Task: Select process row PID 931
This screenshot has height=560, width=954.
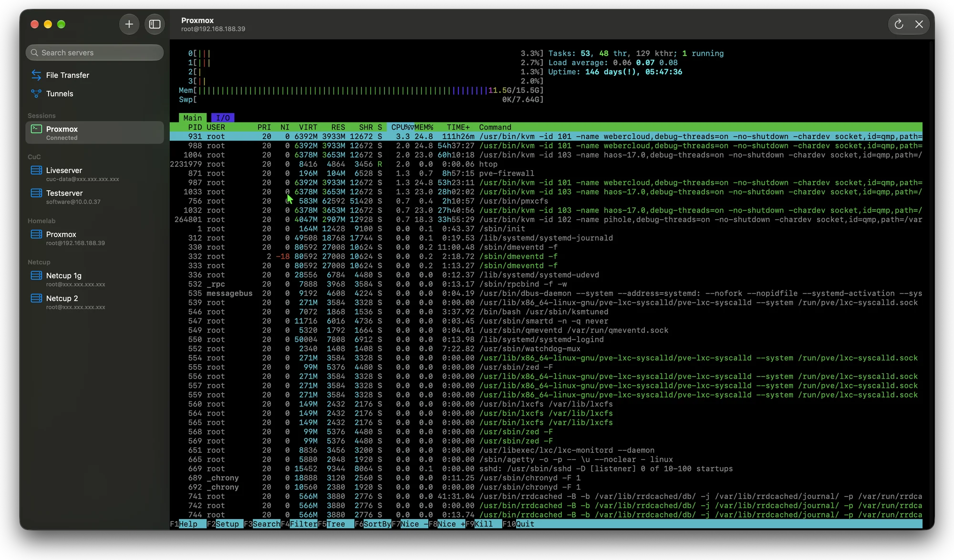Action: tap(546, 137)
